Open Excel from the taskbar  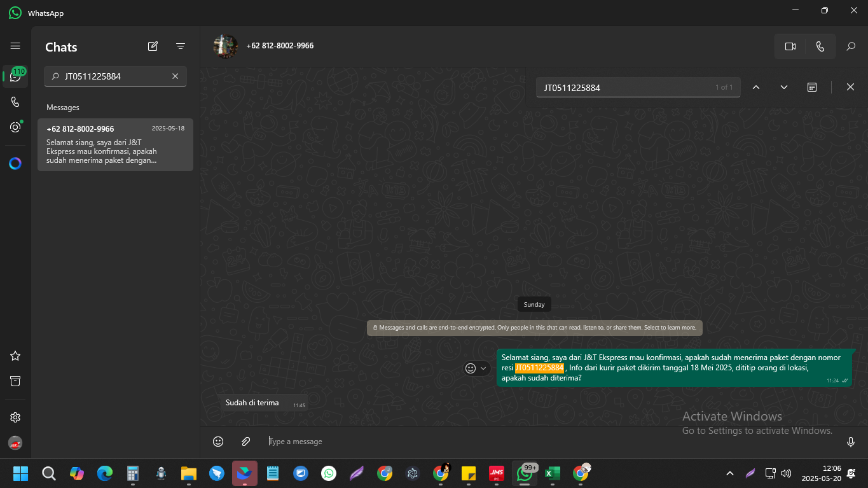(553, 473)
